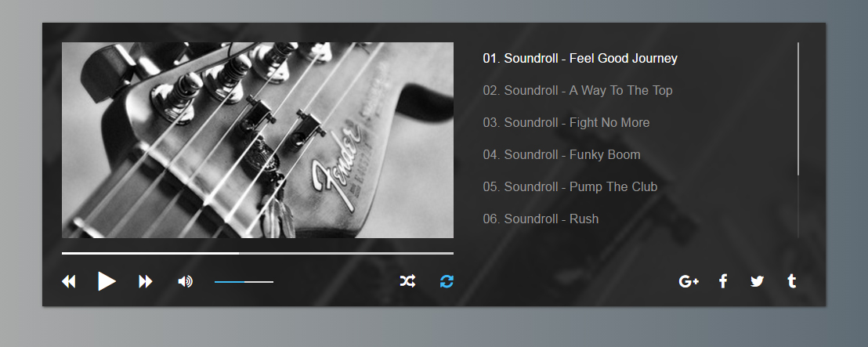
Task: Select track 04 Funky Boom
Action: click(562, 154)
